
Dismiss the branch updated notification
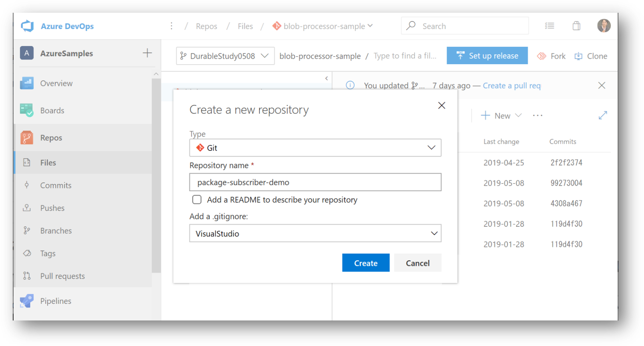pos(602,85)
